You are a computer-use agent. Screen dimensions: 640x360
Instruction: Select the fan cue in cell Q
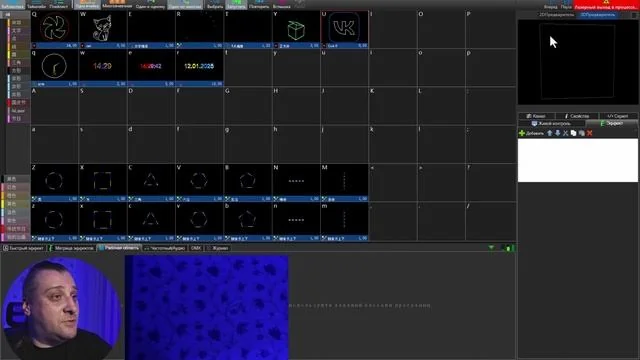54,29
